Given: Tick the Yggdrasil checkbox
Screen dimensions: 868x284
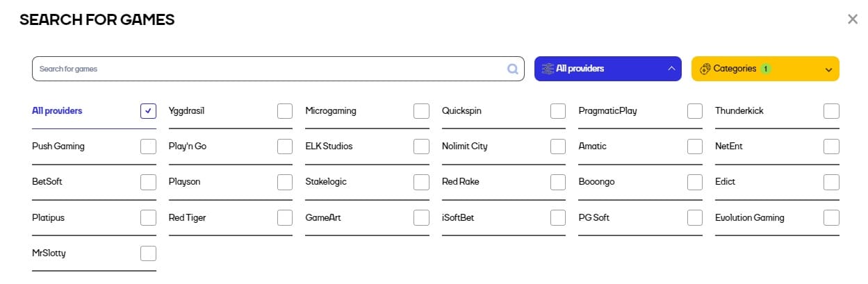Looking at the screenshot, I should (285, 111).
